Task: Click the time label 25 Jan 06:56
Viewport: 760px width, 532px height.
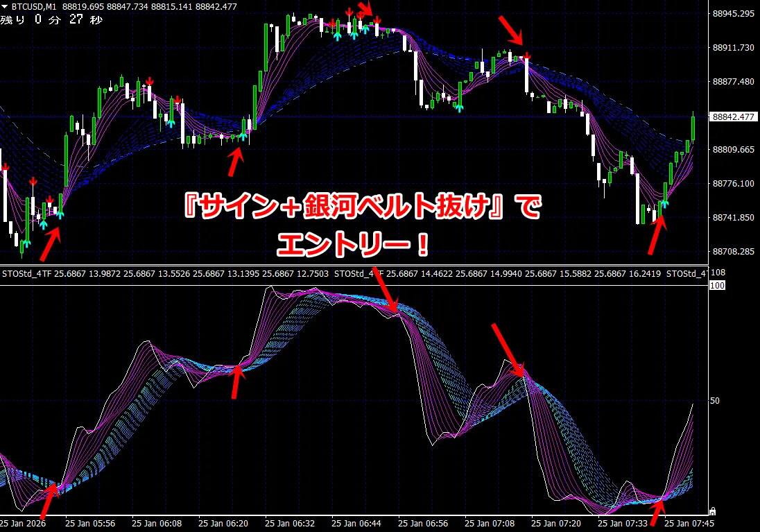Action: [x=423, y=523]
